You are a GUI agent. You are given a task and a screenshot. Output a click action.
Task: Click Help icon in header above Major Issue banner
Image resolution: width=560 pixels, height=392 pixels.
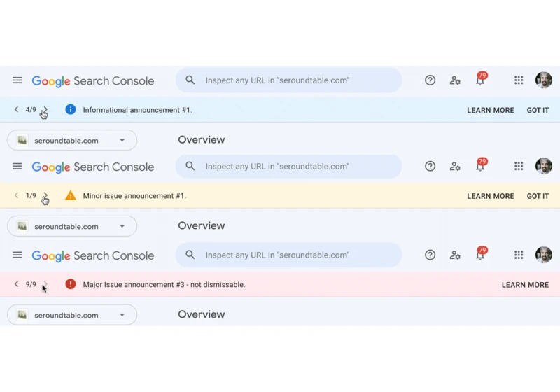430,255
